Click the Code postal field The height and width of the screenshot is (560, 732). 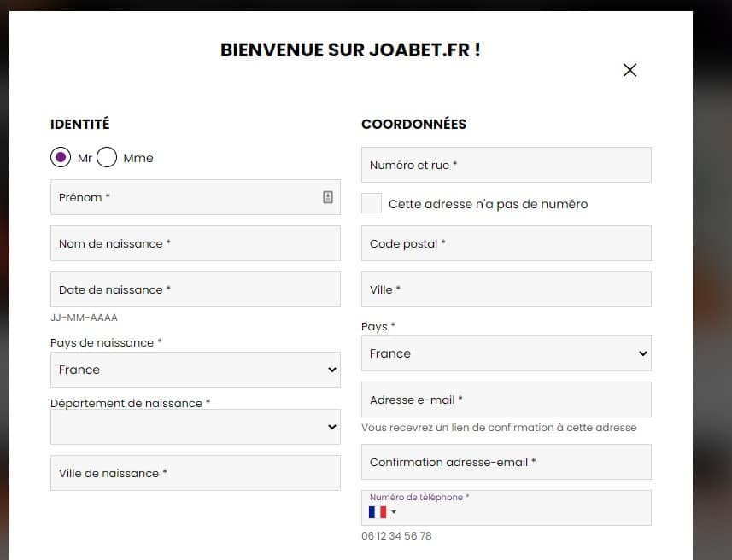[x=507, y=243]
